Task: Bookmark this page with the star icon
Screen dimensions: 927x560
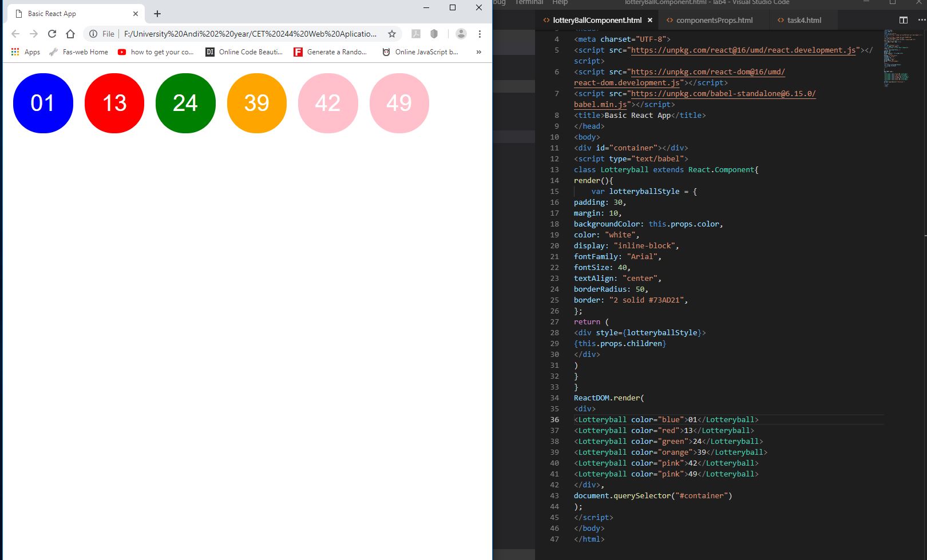Action: click(x=392, y=34)
